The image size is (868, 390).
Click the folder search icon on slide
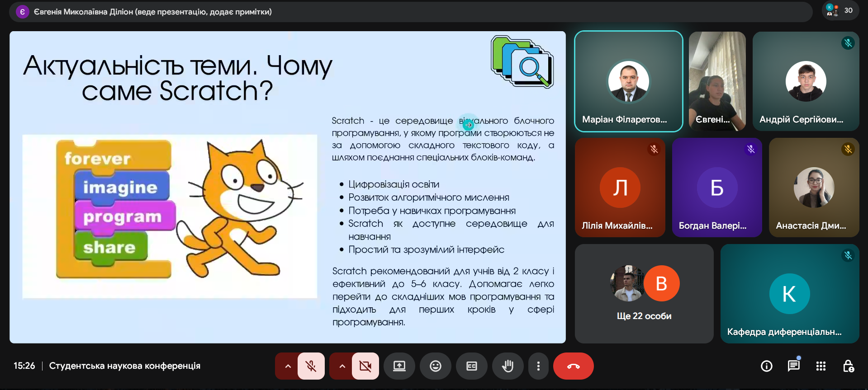point(522,61)
